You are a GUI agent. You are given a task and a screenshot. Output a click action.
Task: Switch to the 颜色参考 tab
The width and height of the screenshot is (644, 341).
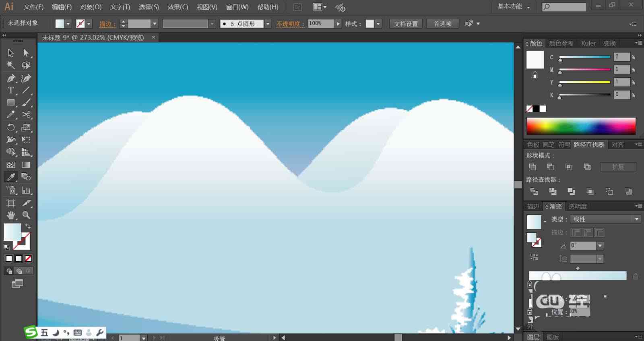coord(561,43)
